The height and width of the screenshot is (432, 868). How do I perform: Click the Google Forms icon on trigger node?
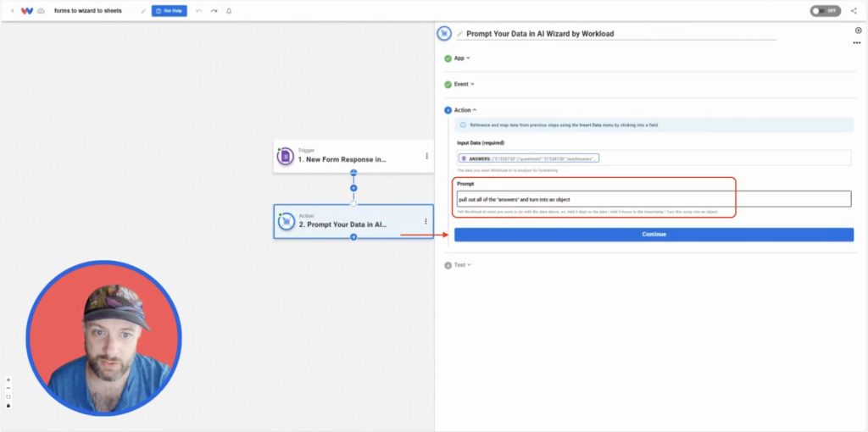tap(286, 157)
